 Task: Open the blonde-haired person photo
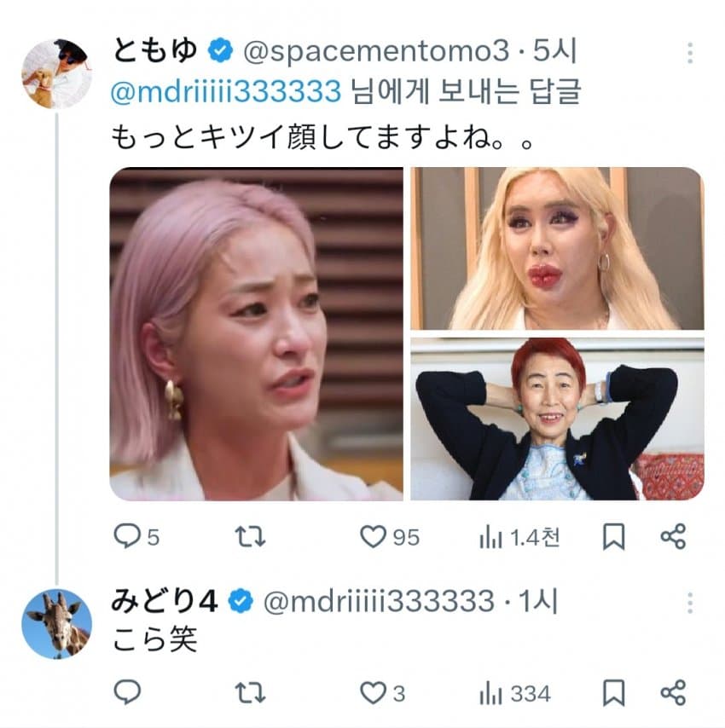click(x=558, y=248)
